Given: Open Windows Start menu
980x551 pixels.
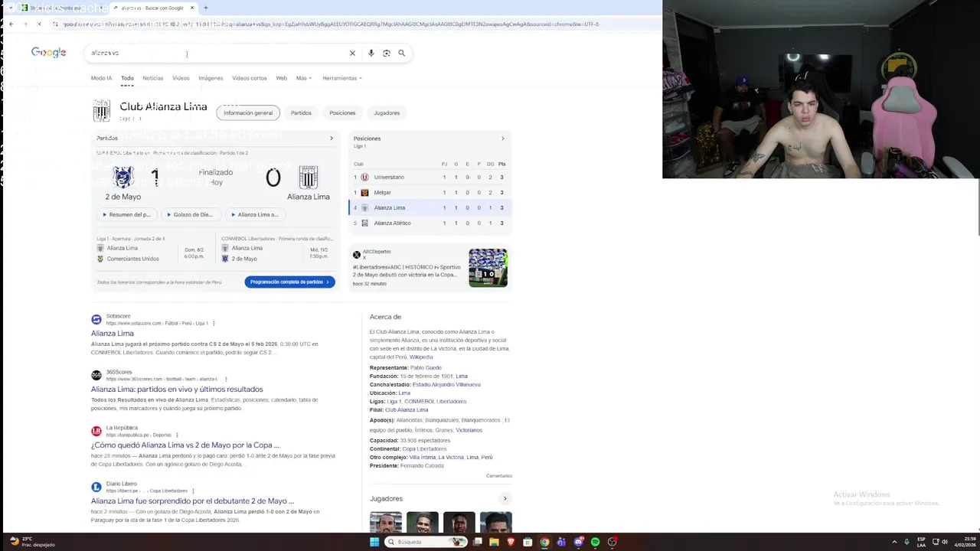Looking at the screenshot, I should 374,542.
